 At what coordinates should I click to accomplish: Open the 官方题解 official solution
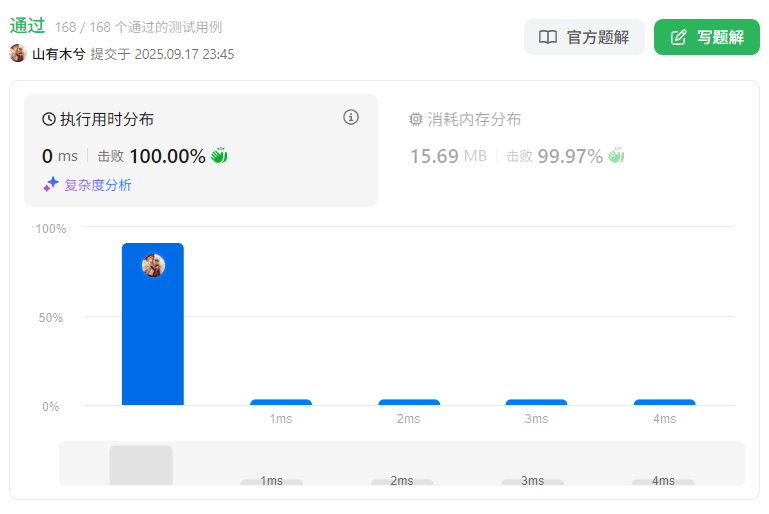pyautogui.click(x=584, y=37)
